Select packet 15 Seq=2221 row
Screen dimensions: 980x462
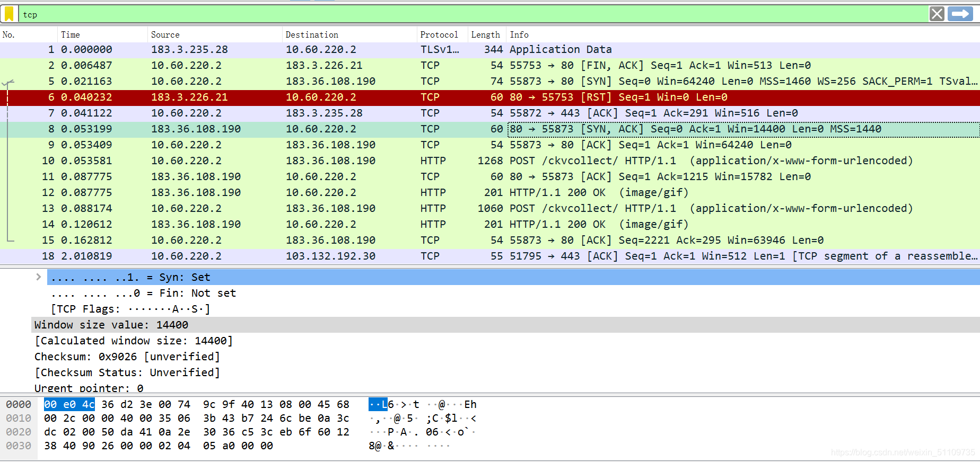(490, 240)
